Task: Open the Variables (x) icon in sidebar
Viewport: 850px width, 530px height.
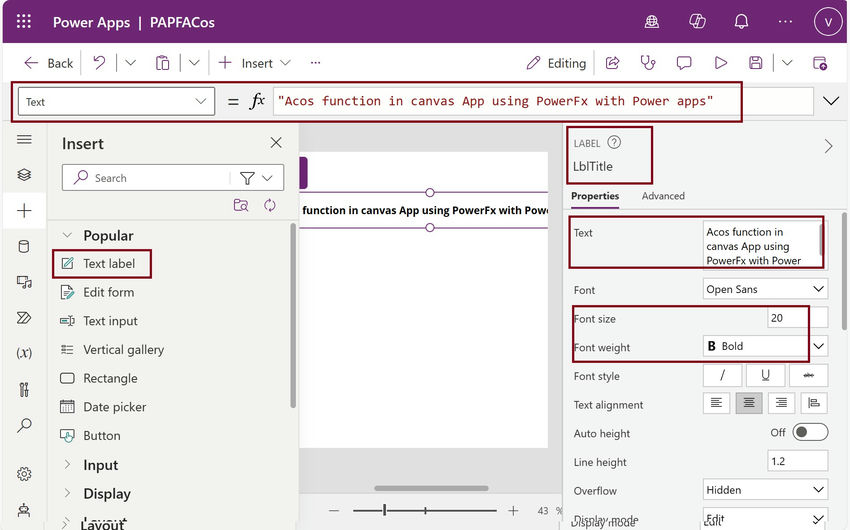Action: [24, 353]
